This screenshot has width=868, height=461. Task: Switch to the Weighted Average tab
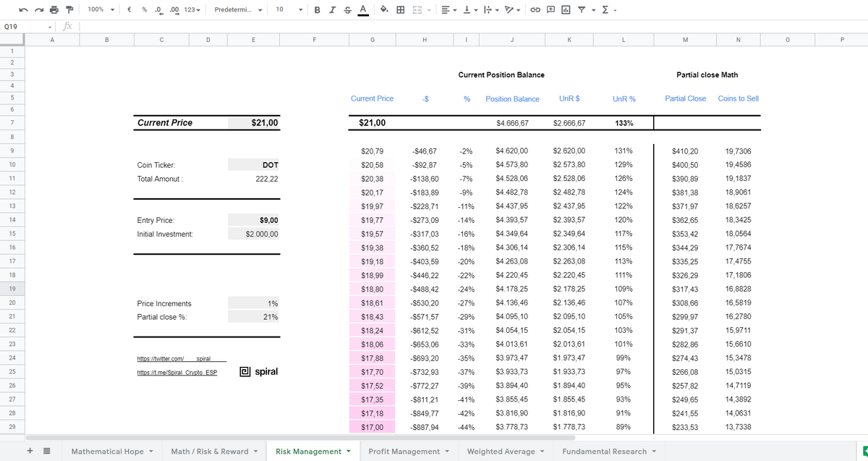coord(506,452)
